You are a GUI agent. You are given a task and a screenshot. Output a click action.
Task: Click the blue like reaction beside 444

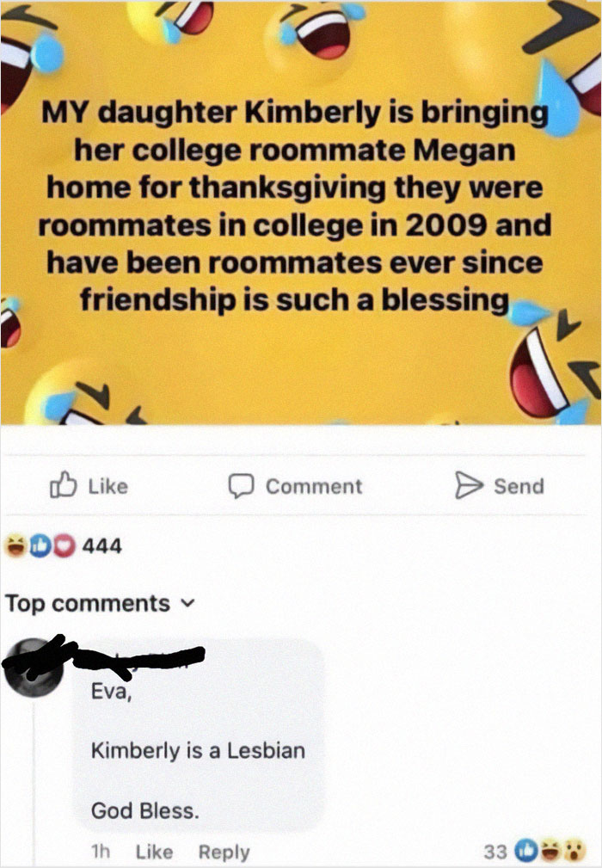(x=40, y=546)
